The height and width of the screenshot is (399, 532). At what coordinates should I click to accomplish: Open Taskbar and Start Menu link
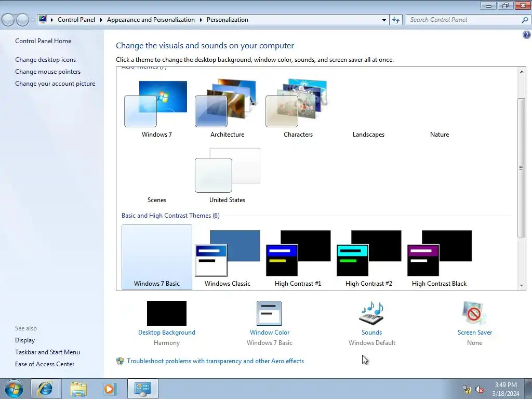click(47, 352)
